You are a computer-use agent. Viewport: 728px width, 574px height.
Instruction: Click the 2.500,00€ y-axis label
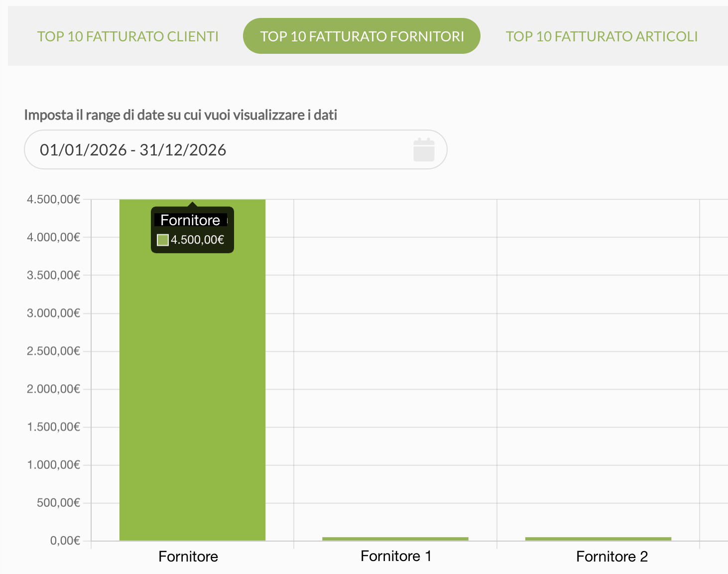click(53, 351)
